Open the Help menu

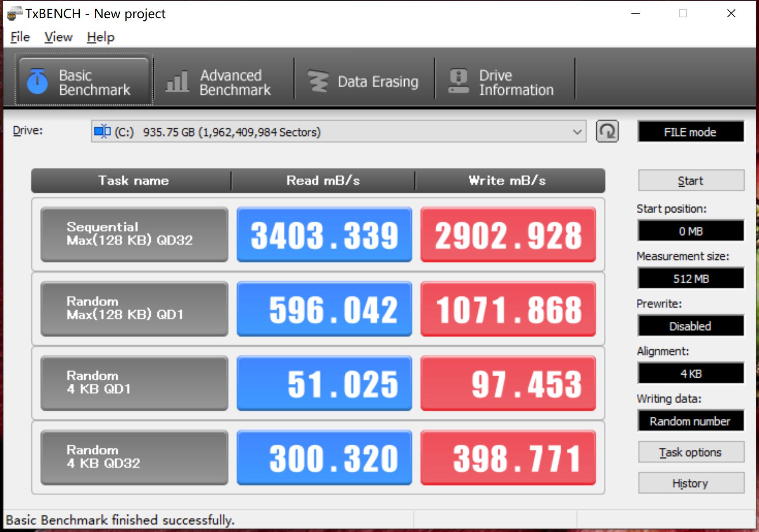pyautogui.click(x=100, y=37)
